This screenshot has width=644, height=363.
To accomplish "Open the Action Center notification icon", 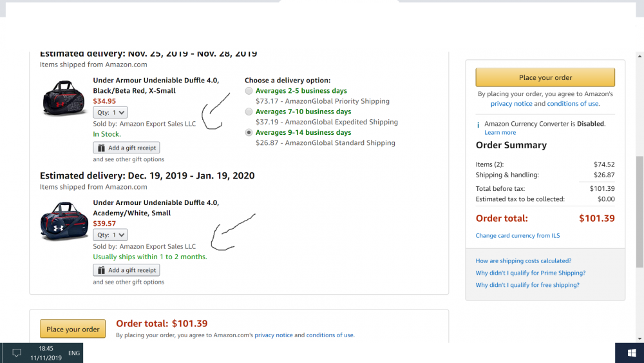I will [x=17, y=353].
